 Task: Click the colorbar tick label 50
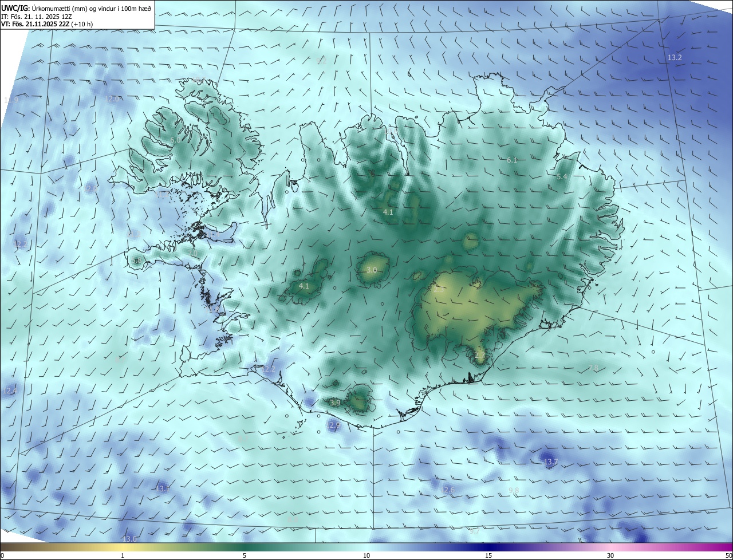(x=728, y=556)
